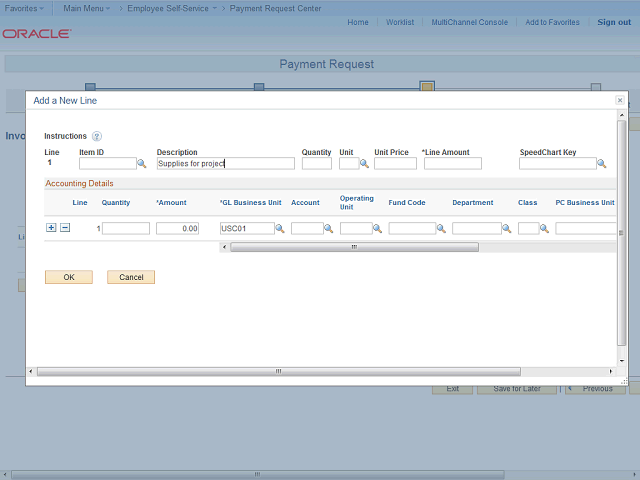The image size is (640, 480).
Task: Open the Favorites dropdown menu
Action: [x=24, y=8]
